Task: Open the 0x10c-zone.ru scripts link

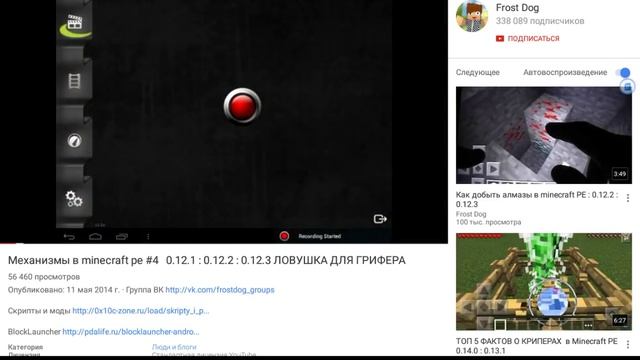Action: pyautogui.click(x=141, y=311)
